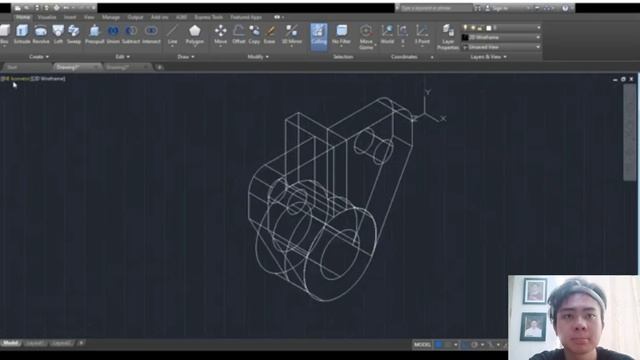This screenshot has height=360, width=640.
Task: Switch to the Layout2 tab
Action: click(62, 343)
